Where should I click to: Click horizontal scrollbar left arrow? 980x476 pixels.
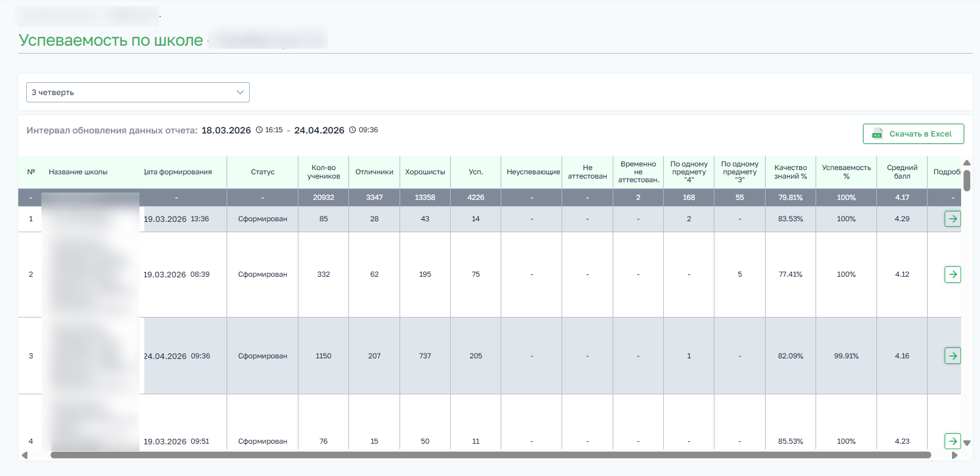pos(24,455)
